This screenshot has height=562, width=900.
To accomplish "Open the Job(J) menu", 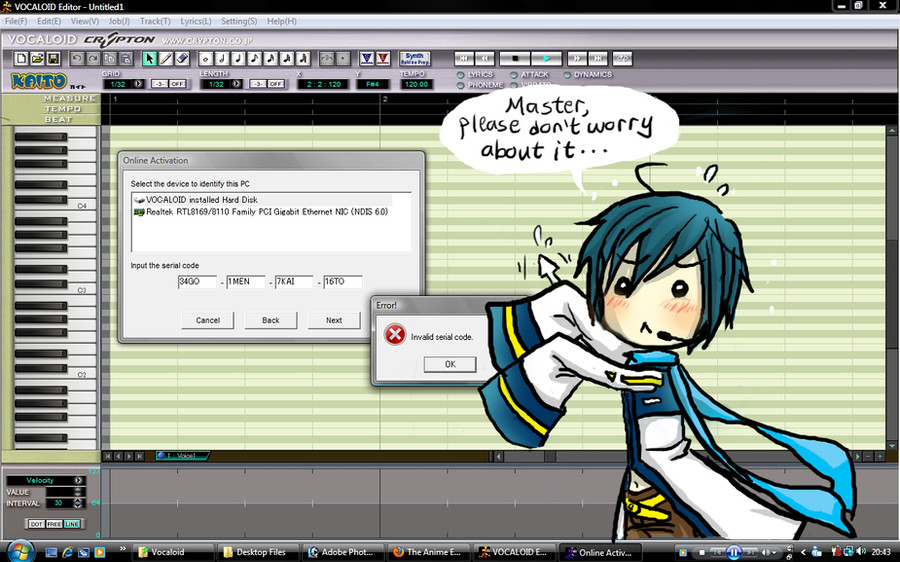I will (119, 21).
